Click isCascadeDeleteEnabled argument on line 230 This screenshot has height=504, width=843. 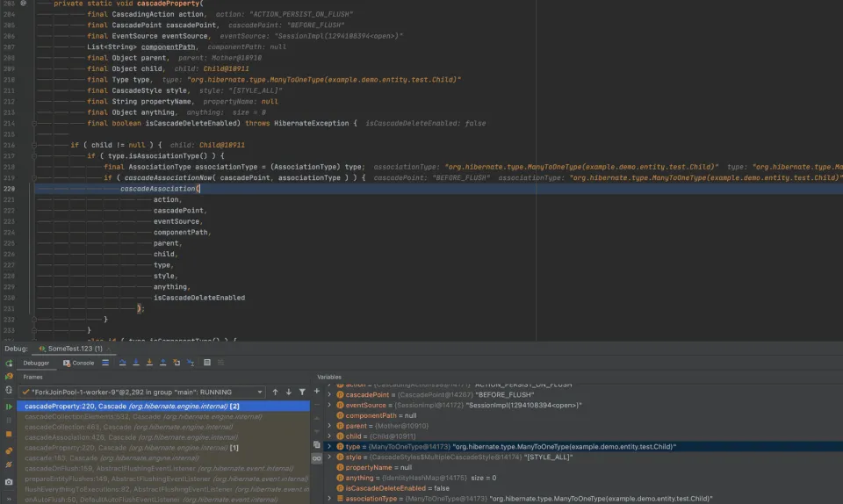pyautogui.click(x=199, y=298)
